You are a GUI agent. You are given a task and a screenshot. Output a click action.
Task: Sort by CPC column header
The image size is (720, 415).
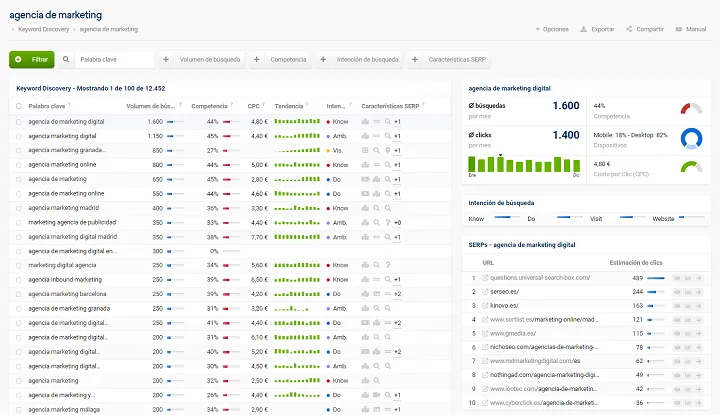[253, 106]
